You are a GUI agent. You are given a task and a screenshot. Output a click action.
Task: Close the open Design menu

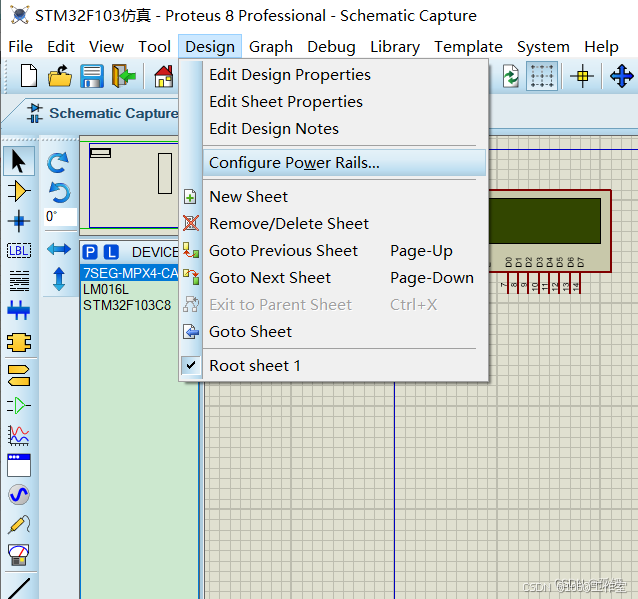click(x=210, y=47)
